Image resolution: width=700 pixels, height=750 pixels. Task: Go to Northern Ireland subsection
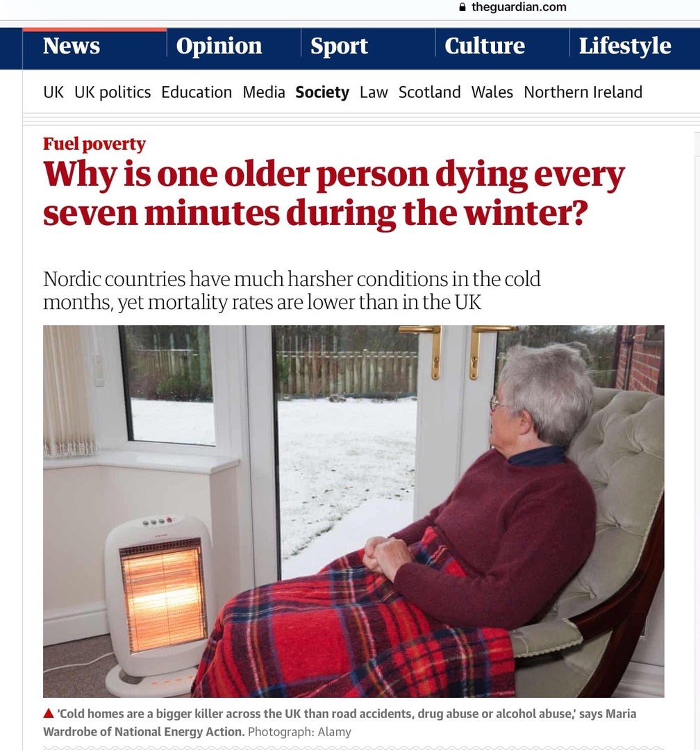pyautogui.click(x=583, y=92)
